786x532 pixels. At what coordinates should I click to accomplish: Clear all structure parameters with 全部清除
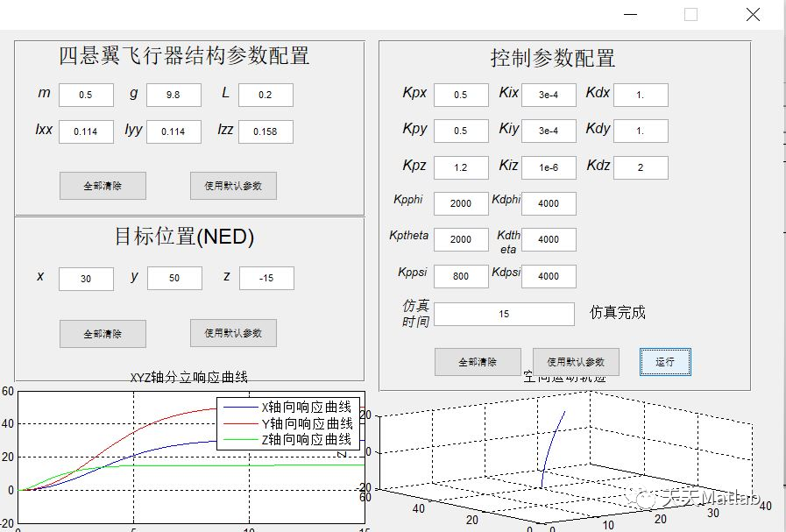103,186
